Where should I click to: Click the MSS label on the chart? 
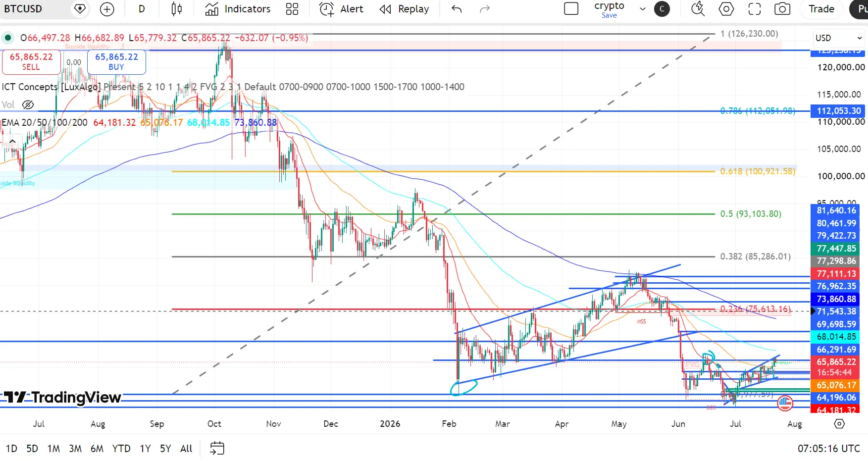(642, 322)
